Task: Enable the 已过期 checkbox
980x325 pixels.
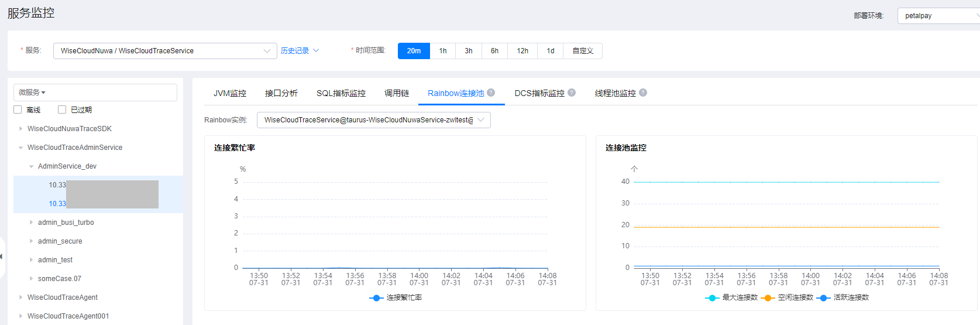Action: pyautogui.click(x=62, y=110)
